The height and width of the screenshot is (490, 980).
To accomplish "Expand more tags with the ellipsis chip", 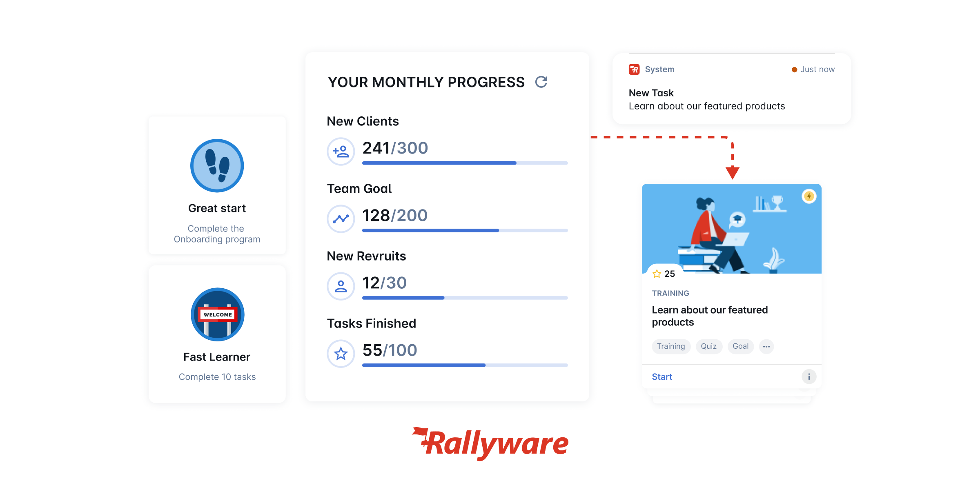I will coord(766,346).
